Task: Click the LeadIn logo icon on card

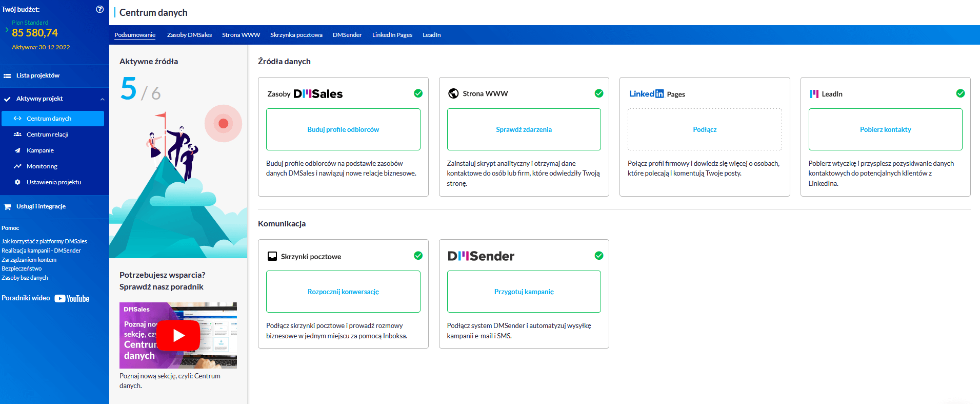Action: (x=814, y=94)
